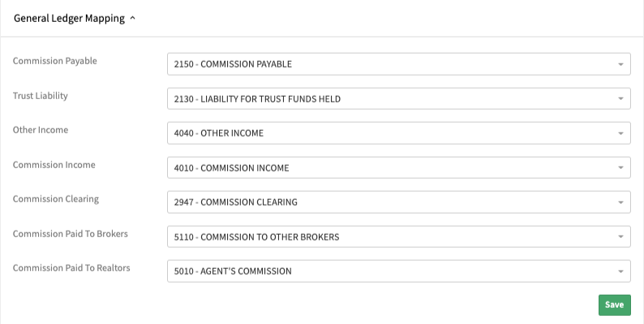Open the Other Income dropdown arrow
Image resolution: width=644 pixels, height=324 pixels.
point(620,133)
